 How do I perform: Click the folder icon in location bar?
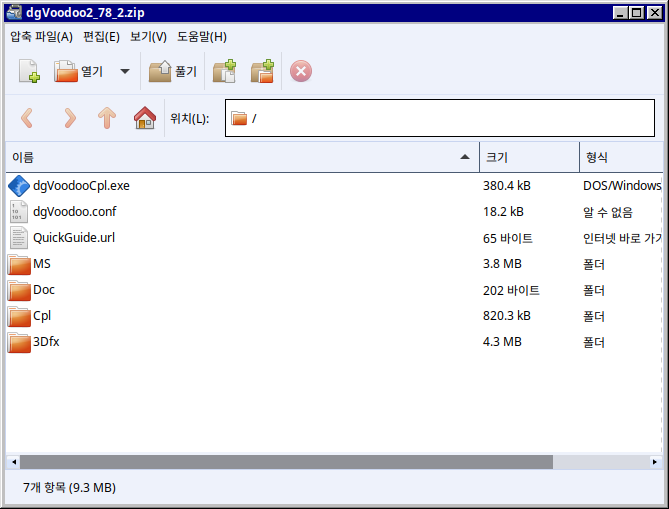point(239,118)
